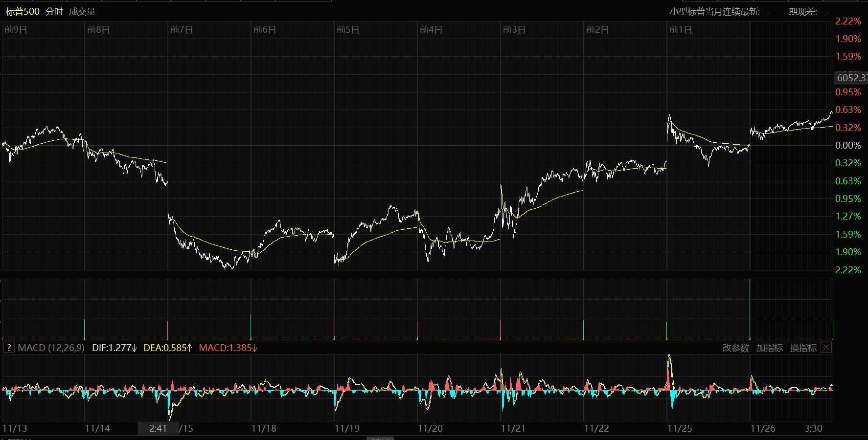Close the MACD indicator panel
The image size is (868, 440).
pos(826,348)
